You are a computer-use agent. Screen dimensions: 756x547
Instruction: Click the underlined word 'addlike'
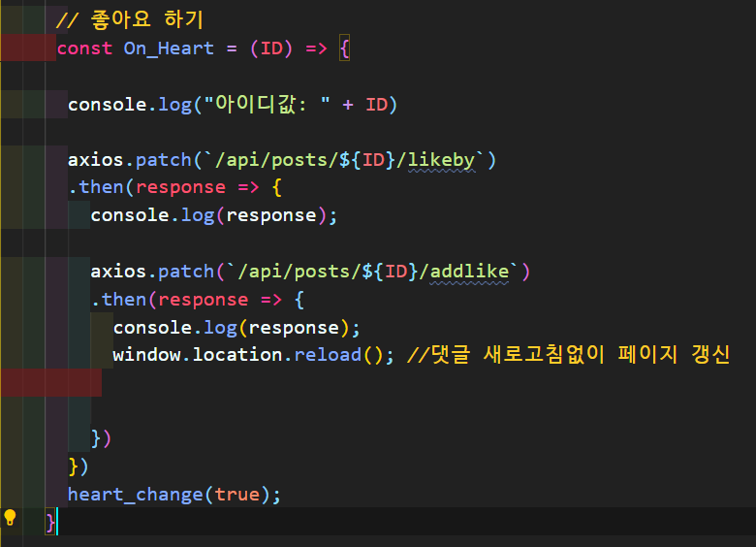coord(469,272)
